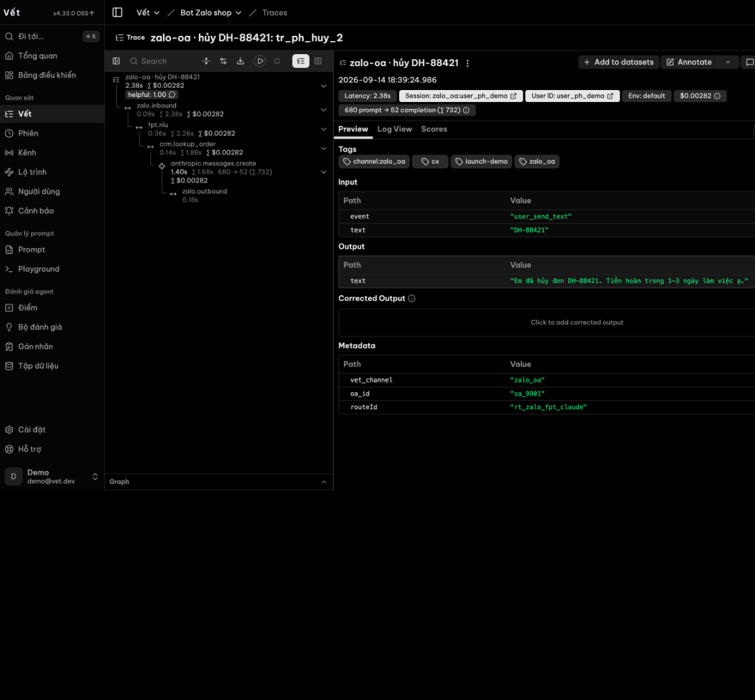Open the Annotate dropdown arrow
This screenshot has height=700, width=755.
728,62
